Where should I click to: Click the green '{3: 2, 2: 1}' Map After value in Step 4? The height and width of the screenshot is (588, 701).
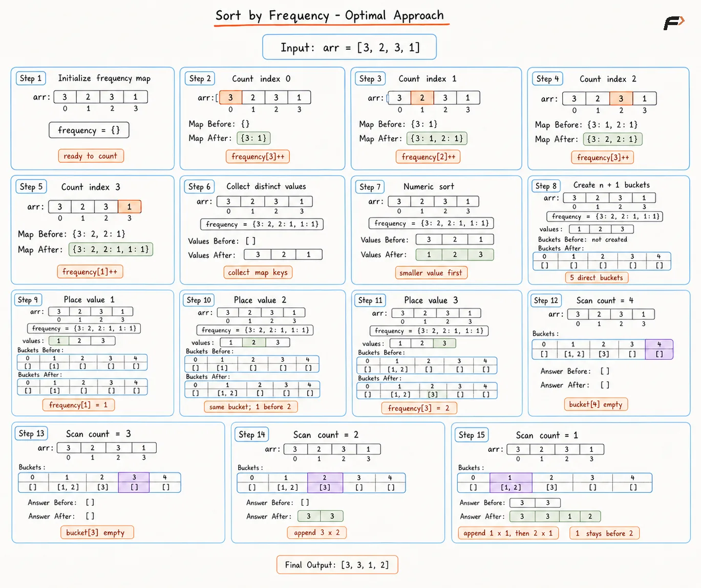[x=612, y=139]
